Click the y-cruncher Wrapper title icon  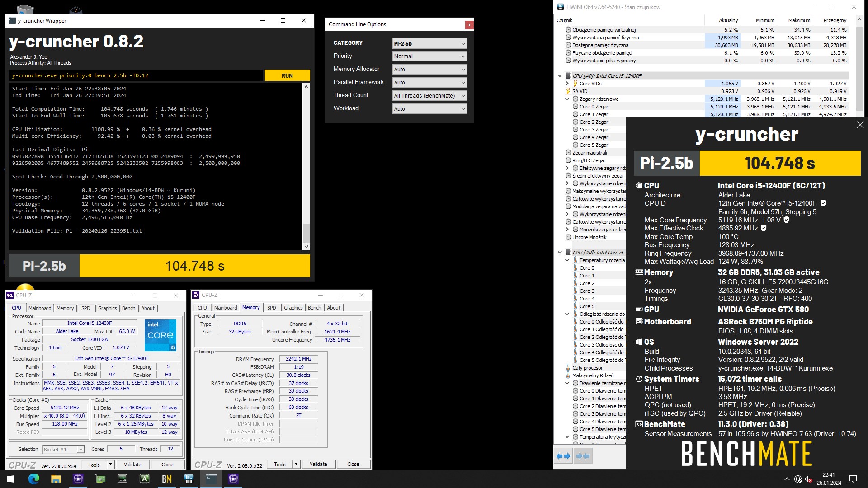click(12, 21)
